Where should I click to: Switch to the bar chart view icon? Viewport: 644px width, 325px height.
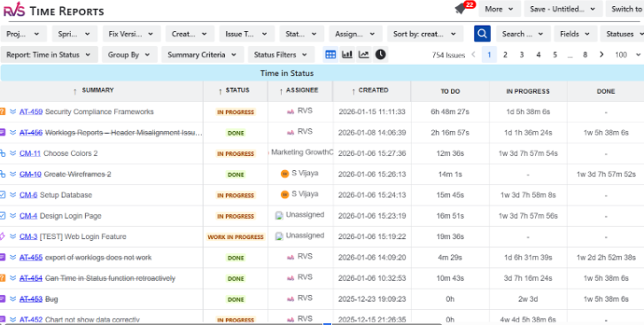347,55
